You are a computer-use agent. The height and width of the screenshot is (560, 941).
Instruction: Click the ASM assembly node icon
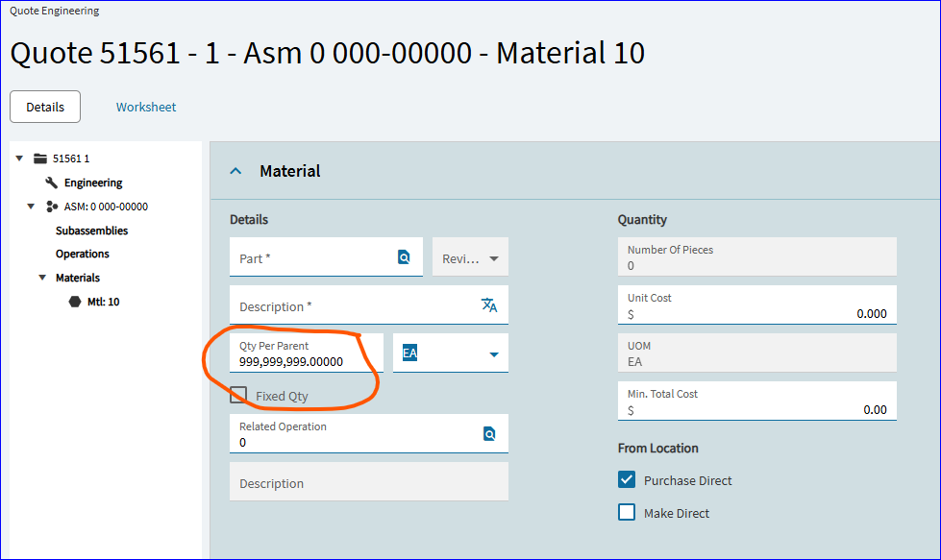click(x=52, y=207)
